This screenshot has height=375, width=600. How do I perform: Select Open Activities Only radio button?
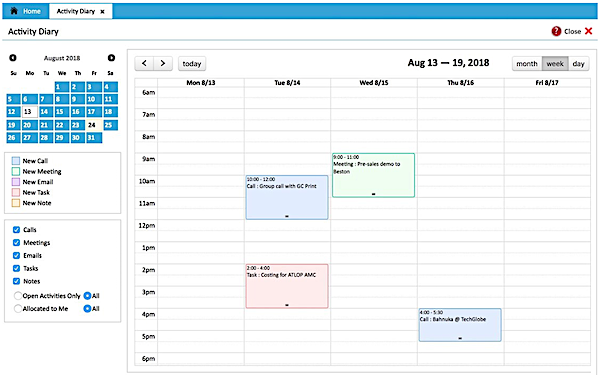tap(18, 296)
